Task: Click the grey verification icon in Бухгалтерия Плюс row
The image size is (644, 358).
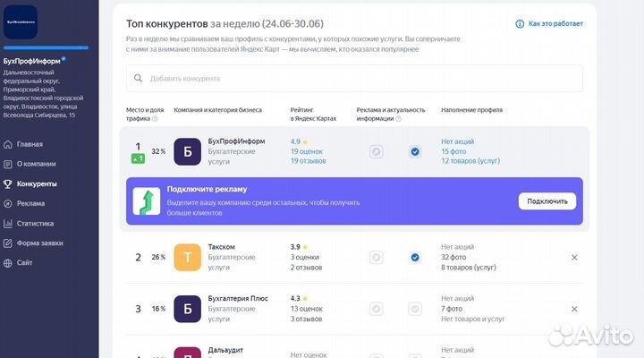Action: [x=415, y=309]
